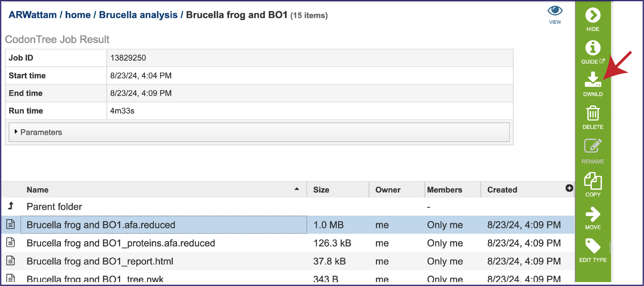
Task: Click the Created column header
Action: click(x=502, y=190)
